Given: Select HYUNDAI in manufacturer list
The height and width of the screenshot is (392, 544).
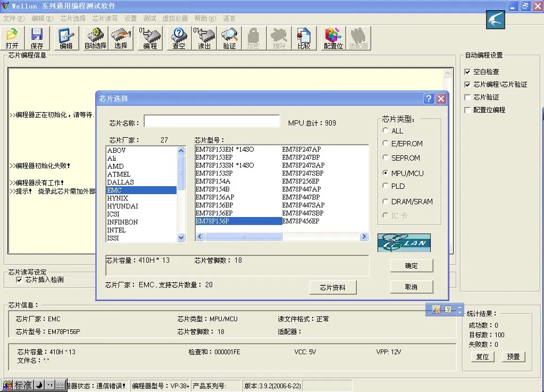Looking at the screenshot, I should pyautogui.click(x=141, y=206).
